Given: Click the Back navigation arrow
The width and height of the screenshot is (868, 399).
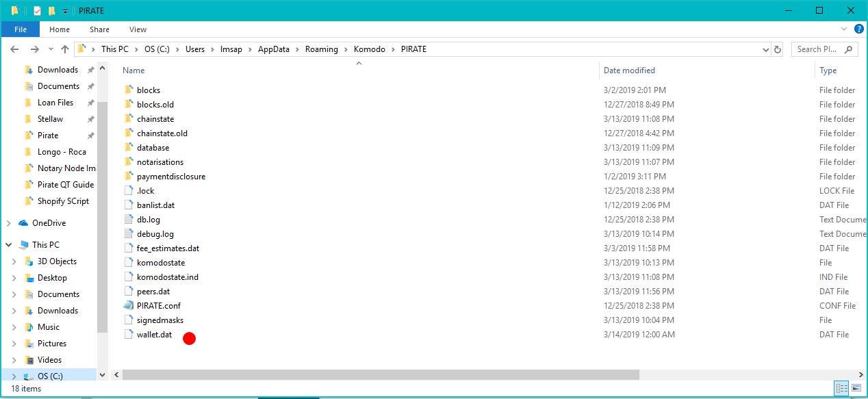Looking at the screenshot, I should point(14,49).
